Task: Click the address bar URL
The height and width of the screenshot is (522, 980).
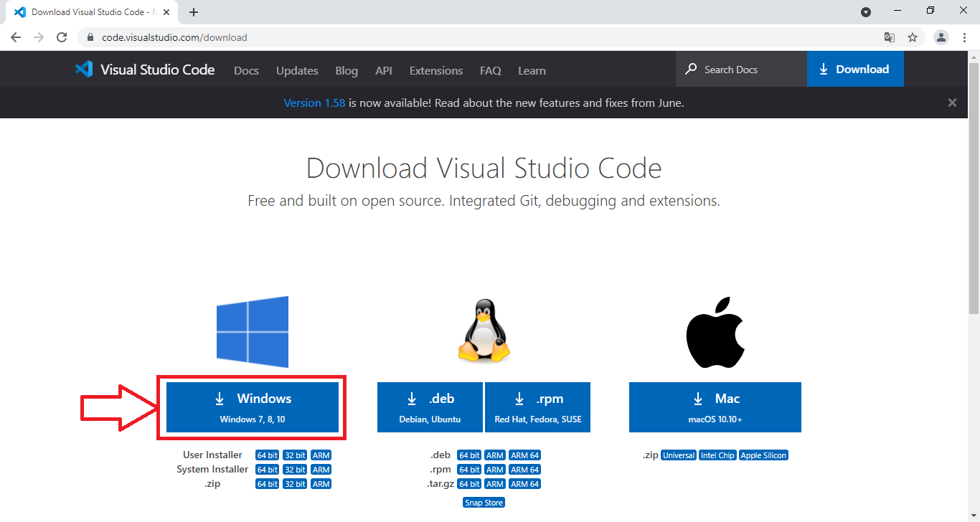Action: pyautogui.click(x=174, y=37)
